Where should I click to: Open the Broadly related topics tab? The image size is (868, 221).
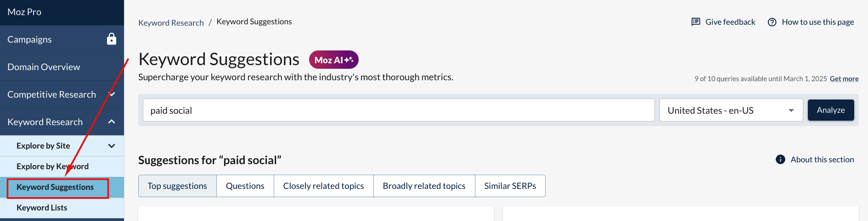tap(424, 186)
